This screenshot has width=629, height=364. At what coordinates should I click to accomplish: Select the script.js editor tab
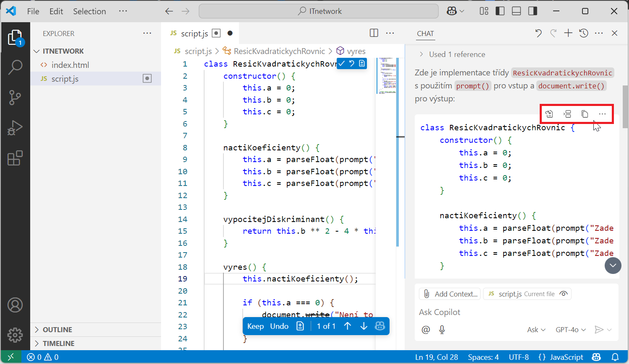click(194, 34)
